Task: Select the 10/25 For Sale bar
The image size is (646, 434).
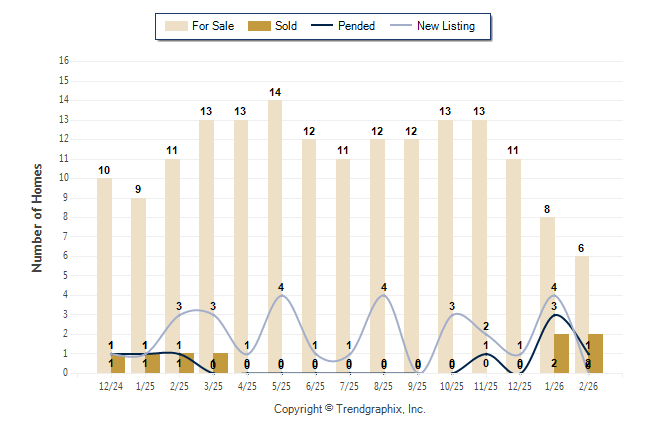Action: click(x=445, y=246)
